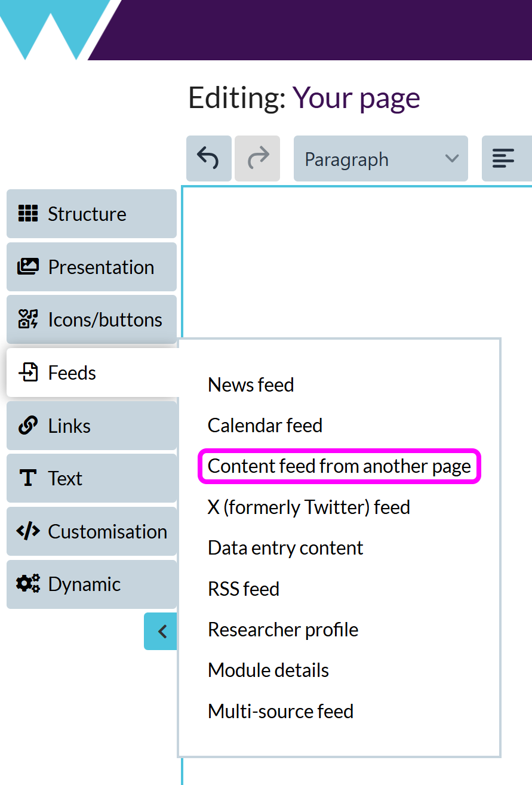
Task: Click the Structure grid icon
Action: (x=27, y=213)
